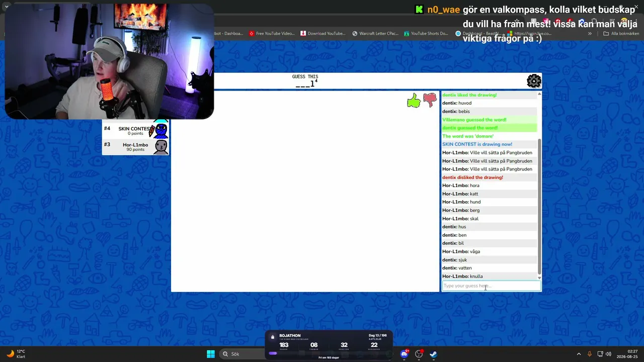This screenshot has width=644, height=362.
Task: Click the guess input field
Action: [492, 286]
